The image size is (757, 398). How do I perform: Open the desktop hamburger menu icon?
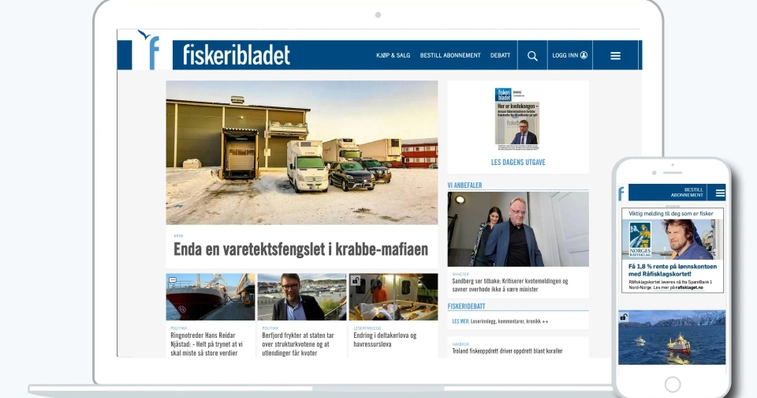click(x=615, y=56)
